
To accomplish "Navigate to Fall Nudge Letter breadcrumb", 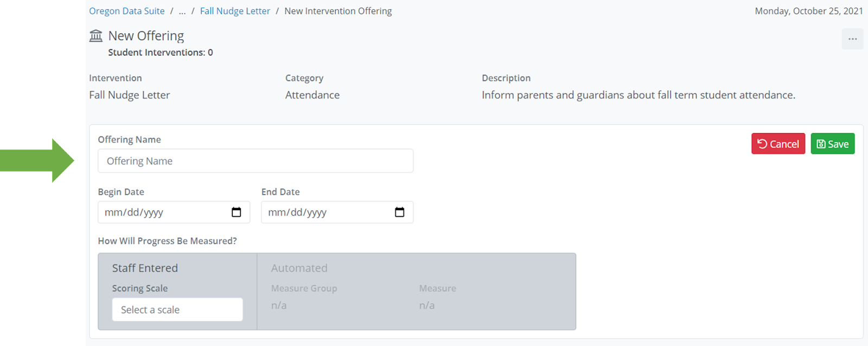I will [x=235, y=11].
